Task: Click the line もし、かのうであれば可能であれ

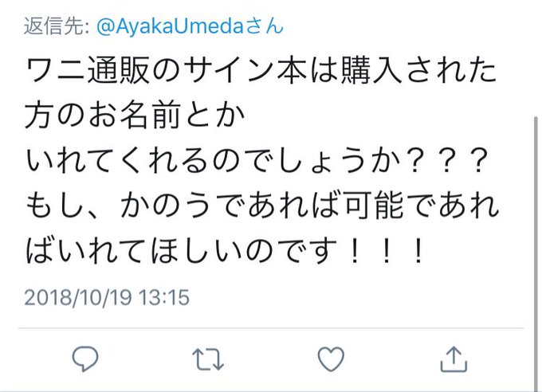Action: click(262, 205)
